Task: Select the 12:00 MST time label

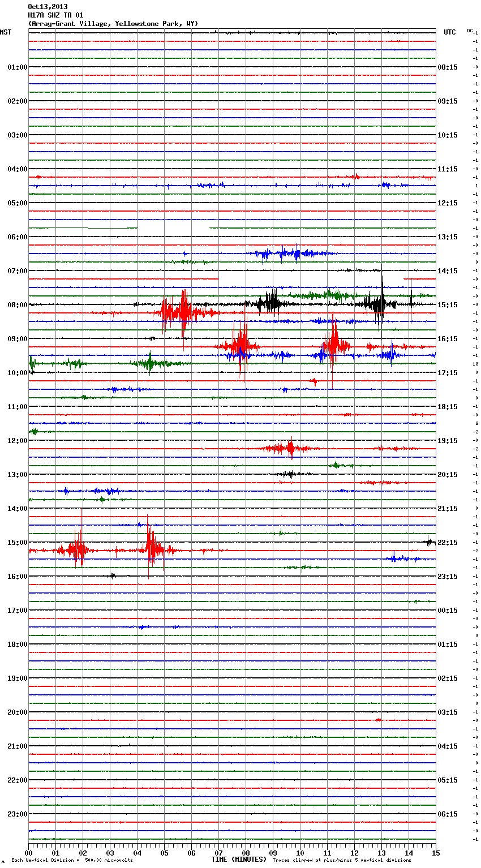Action: [x=18, y=441]
